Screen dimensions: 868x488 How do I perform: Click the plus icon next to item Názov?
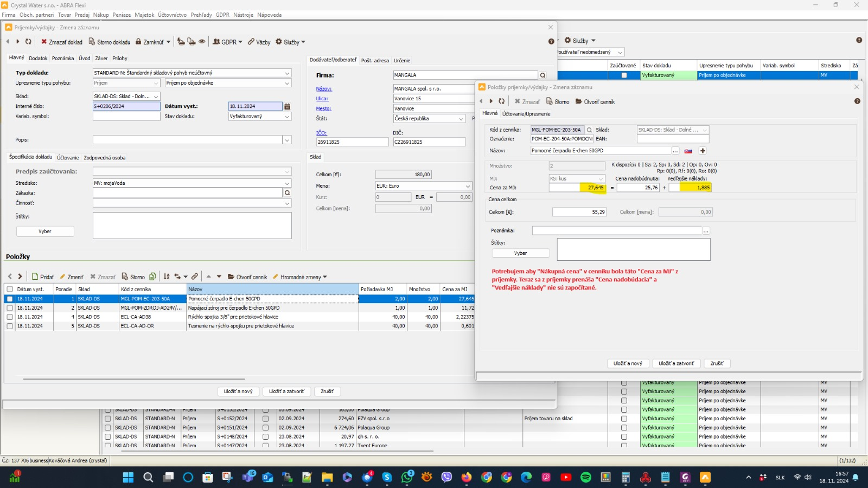(x=703, y=151)
